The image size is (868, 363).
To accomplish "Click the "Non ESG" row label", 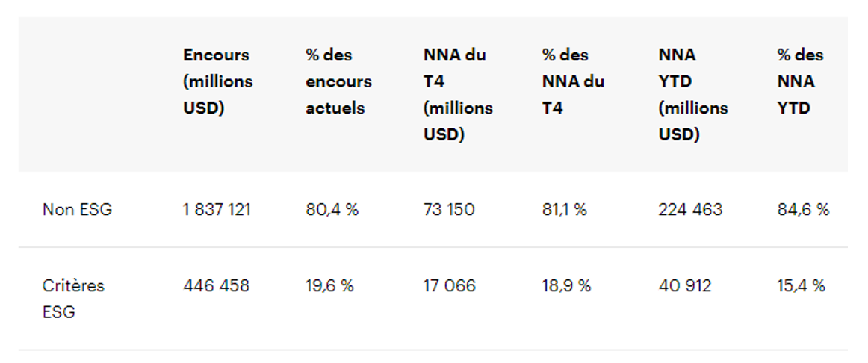I will pyautogui.click(x=77, y=210).
